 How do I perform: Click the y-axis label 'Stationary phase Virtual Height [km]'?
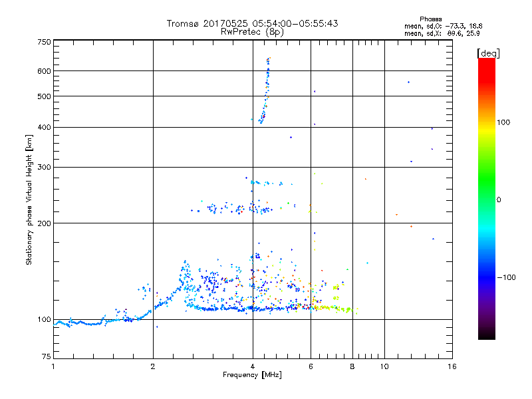tap(29, 200)
